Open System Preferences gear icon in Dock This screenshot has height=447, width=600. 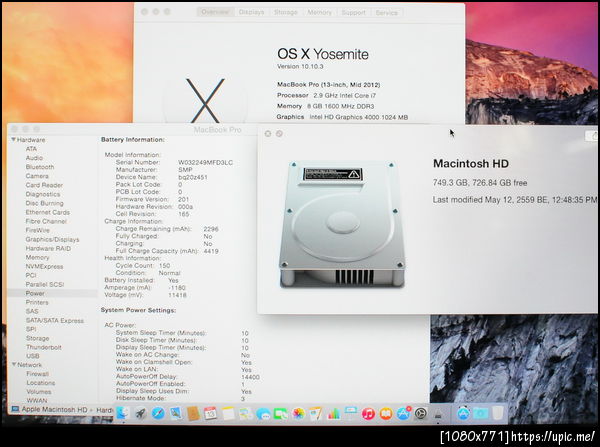point(421,413)
